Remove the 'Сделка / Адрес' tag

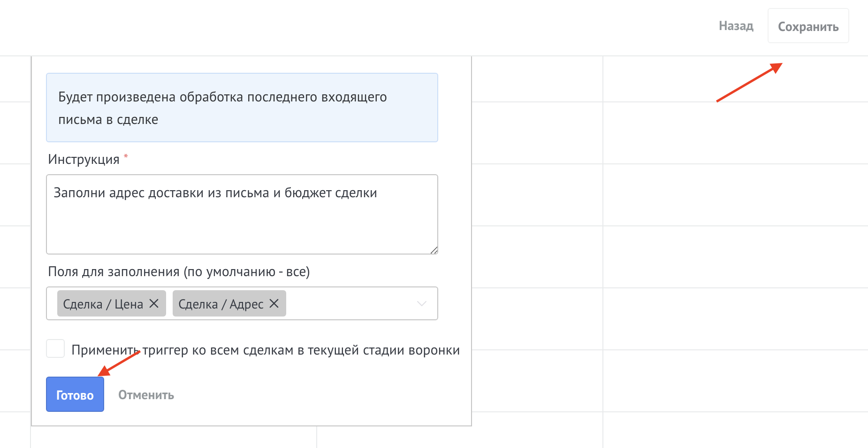(274, 304)
